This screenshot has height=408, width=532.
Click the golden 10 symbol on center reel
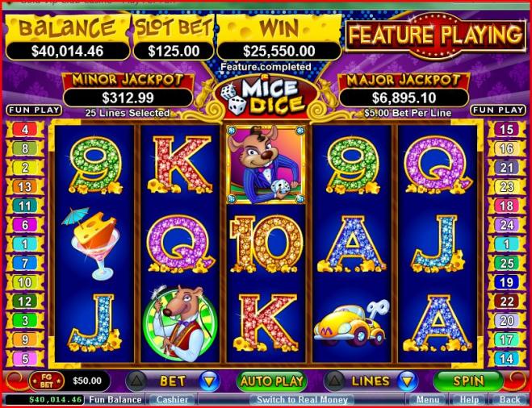(266, 244)
